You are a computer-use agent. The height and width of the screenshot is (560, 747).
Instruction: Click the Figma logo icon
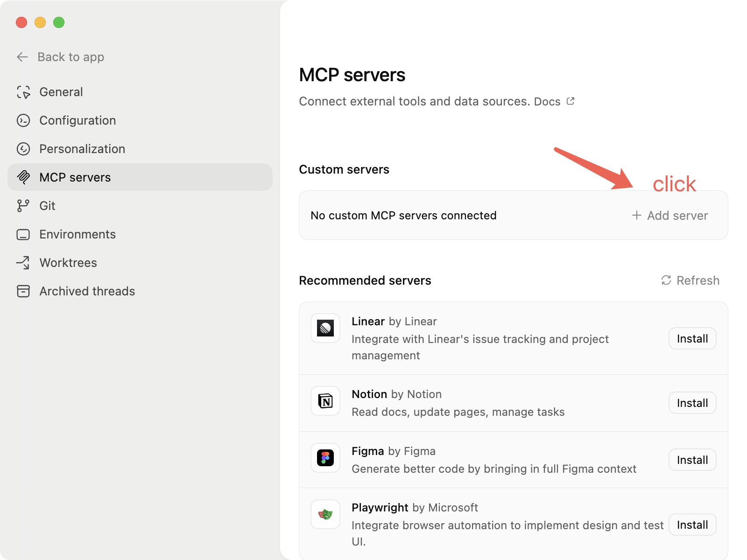325,458
